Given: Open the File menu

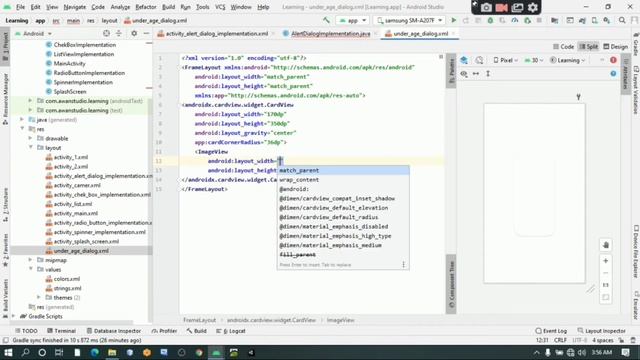Looking at the screenshot, I should [20, 7].
